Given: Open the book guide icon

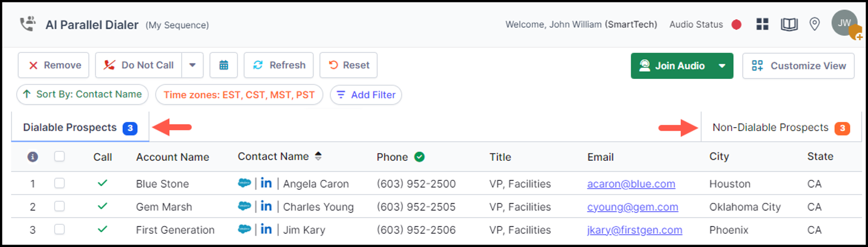Looking at the screenshot, I should [789, 24].
